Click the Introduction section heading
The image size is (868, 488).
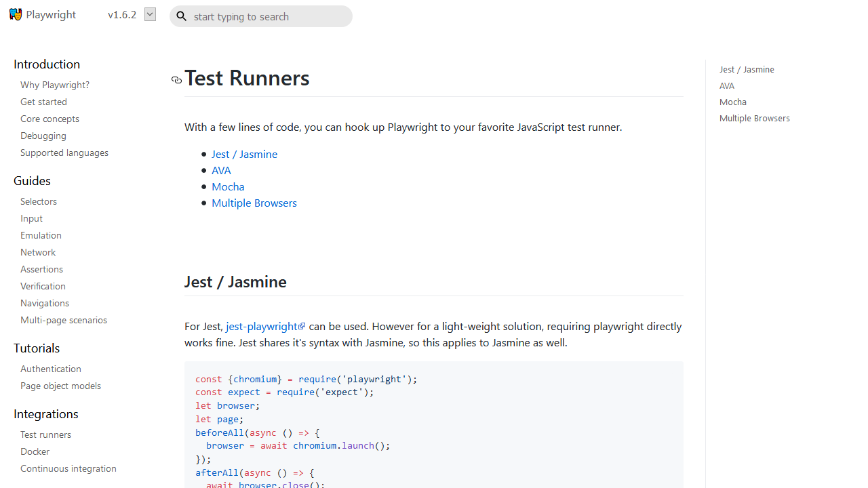(47, 64)
